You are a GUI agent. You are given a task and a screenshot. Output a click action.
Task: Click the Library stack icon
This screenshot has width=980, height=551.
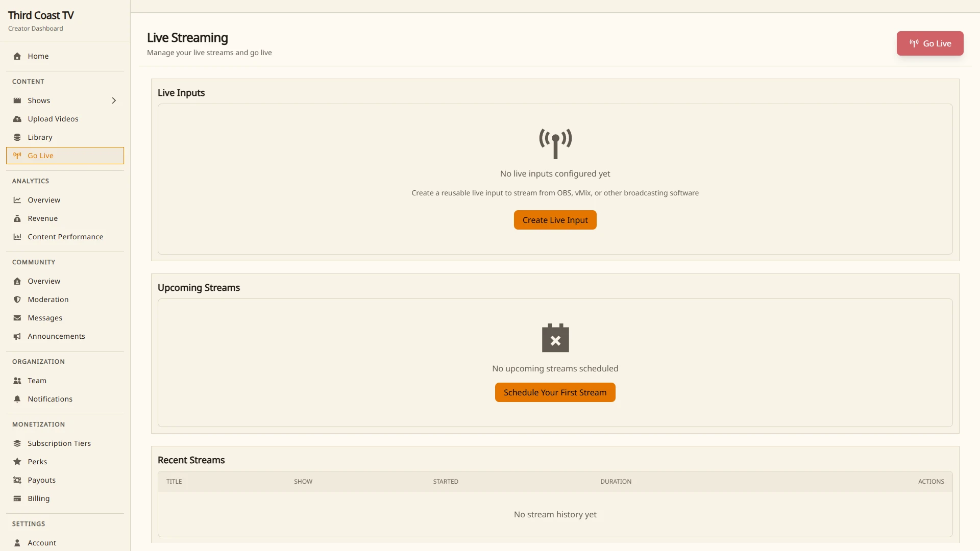point(17,137)
